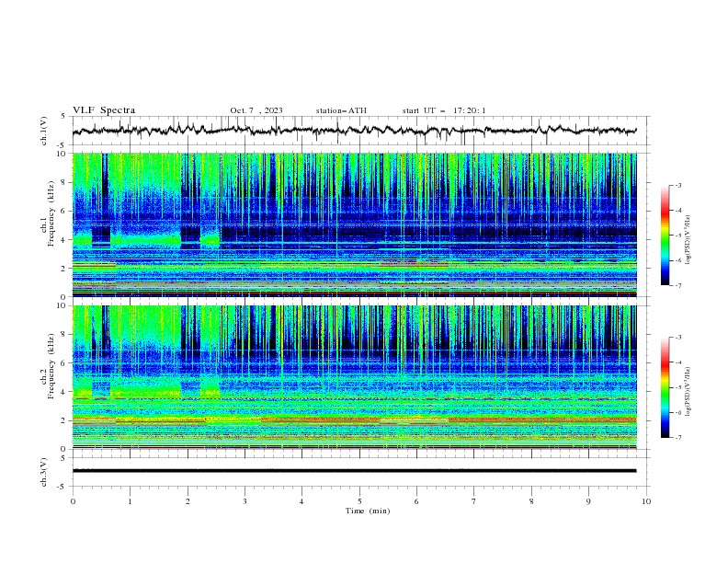Click the "4" tick on the time axis
This screenshot has height=563, width=728.
[301, 501]
